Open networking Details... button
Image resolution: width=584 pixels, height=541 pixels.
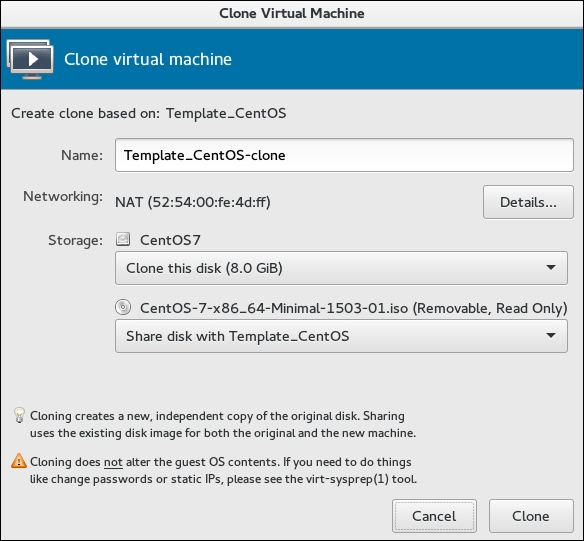[528, 202]
